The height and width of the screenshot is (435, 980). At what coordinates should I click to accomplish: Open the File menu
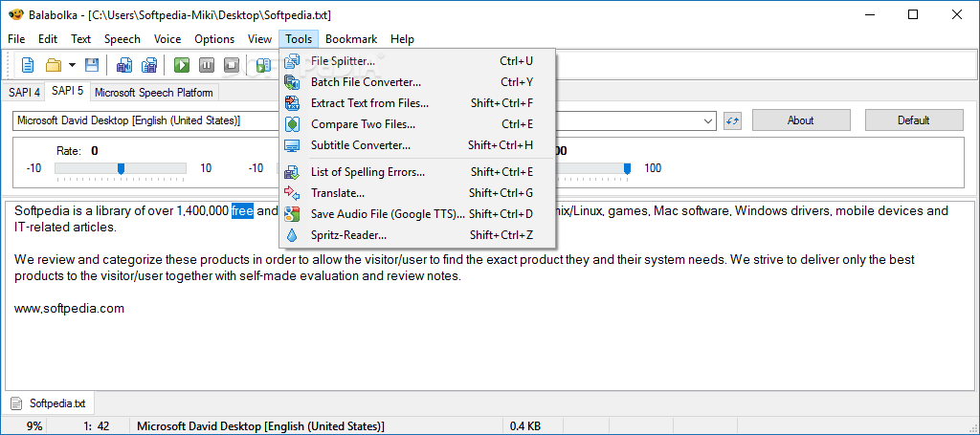17,38
